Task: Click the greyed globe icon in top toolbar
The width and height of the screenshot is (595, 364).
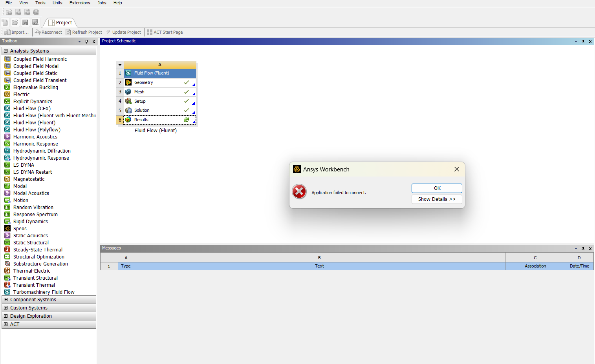Action: coord(36,12)
